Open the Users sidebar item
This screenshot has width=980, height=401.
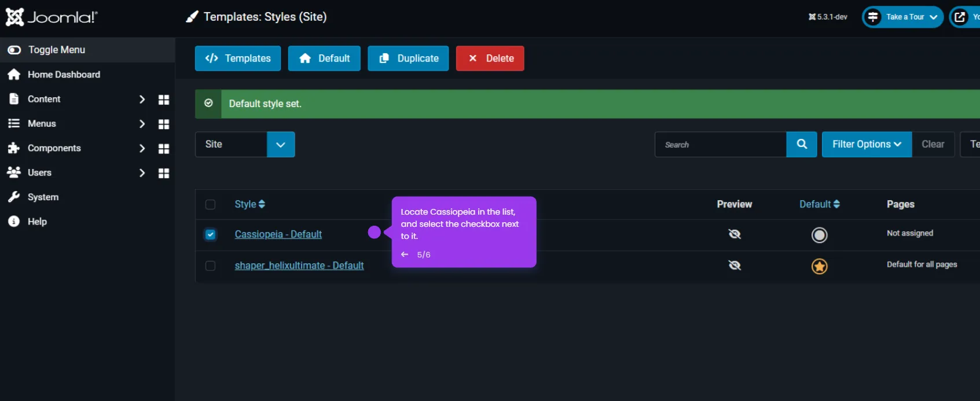[x=39, y=172]
